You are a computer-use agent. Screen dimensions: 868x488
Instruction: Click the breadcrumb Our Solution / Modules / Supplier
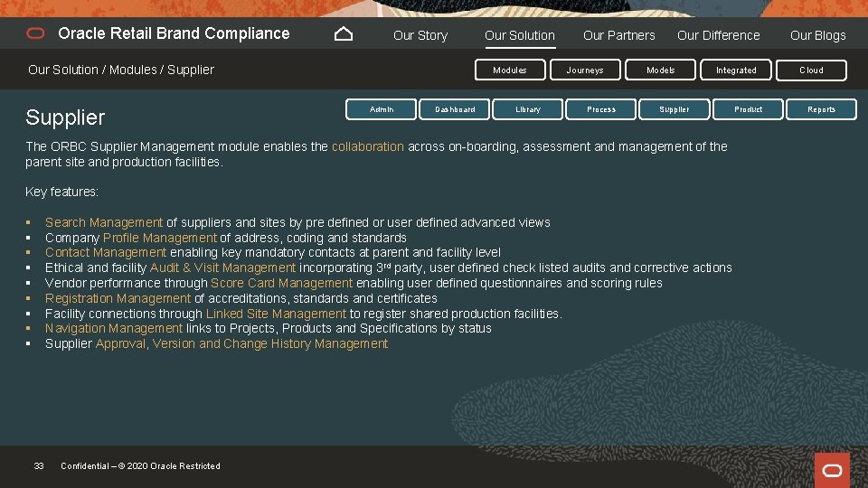tap(120, 70)
